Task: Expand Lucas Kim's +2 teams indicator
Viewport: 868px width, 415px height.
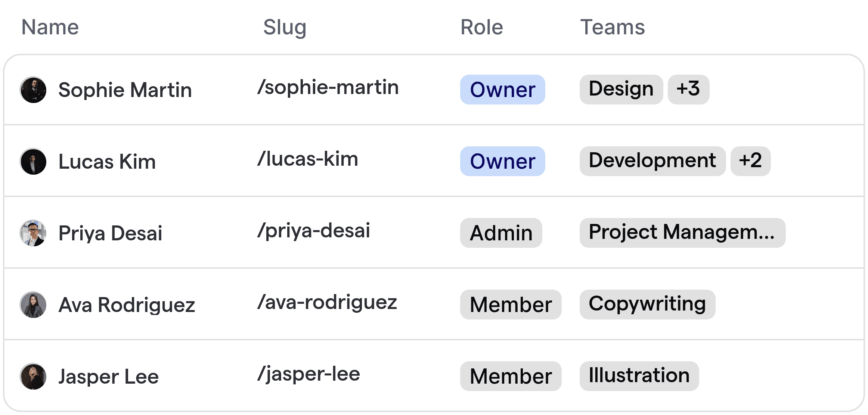Action: click(x=750, y=160)
